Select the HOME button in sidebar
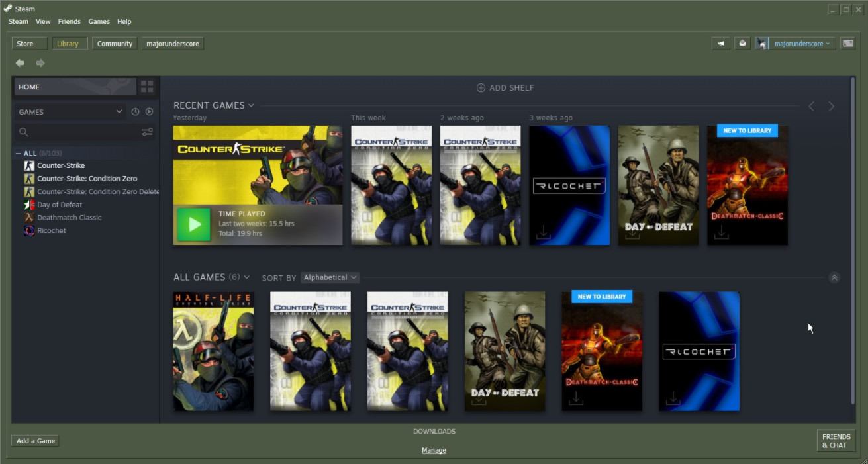The width and height of the screenshot is (868, 464). pos(75,87)
